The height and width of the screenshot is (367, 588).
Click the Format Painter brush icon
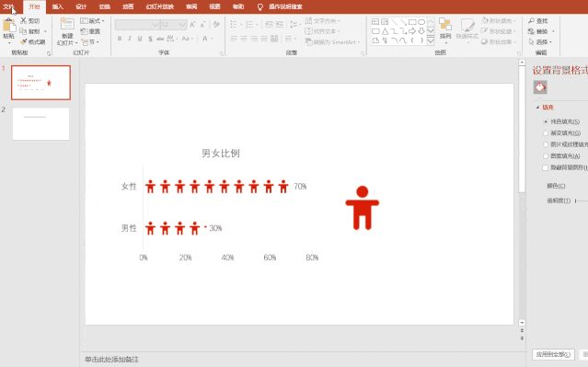[24, 42]
